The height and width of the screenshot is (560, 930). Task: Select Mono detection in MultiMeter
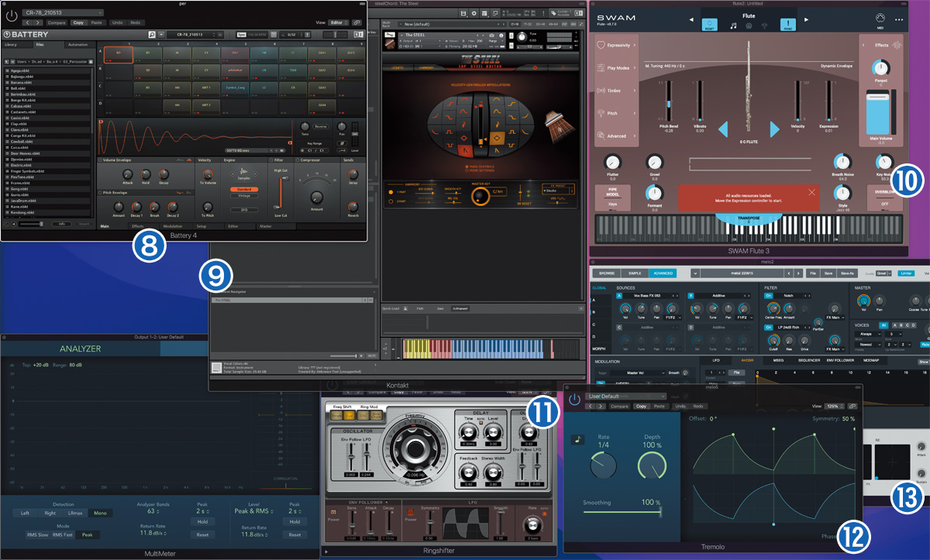pos(99,513)
